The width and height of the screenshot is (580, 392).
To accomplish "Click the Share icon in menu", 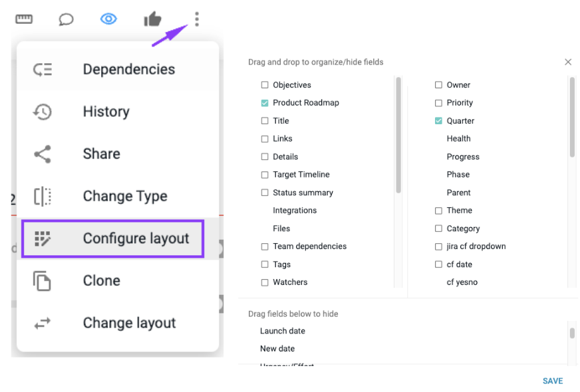I will pos(43,154).
